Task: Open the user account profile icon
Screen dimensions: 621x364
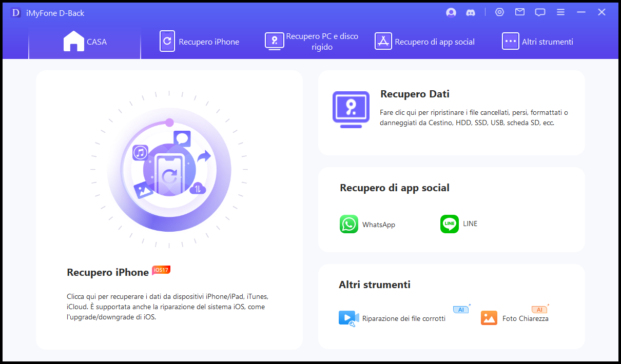Action: (x=451, y=13)
